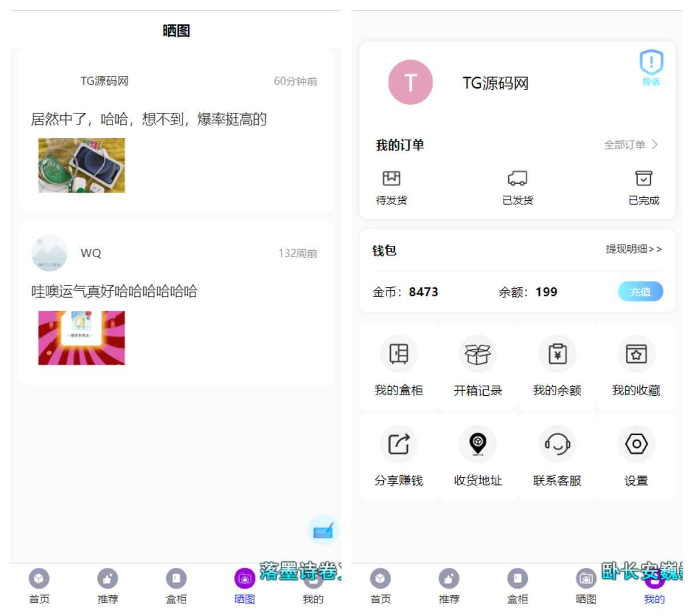Viewport: 693px width, 616px height.
Task: Open 提现明细 withdrawal details link
Action: point(634,249)
